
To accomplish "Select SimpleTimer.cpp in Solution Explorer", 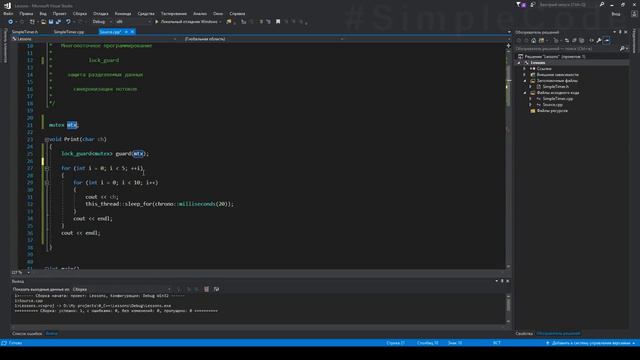I will pyautogui.click(x=557, y=99).
